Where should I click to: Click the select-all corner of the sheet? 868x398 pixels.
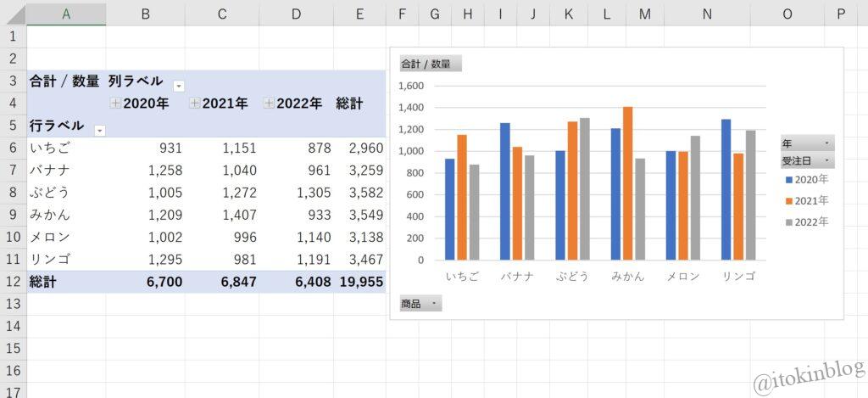click(13, 13)
